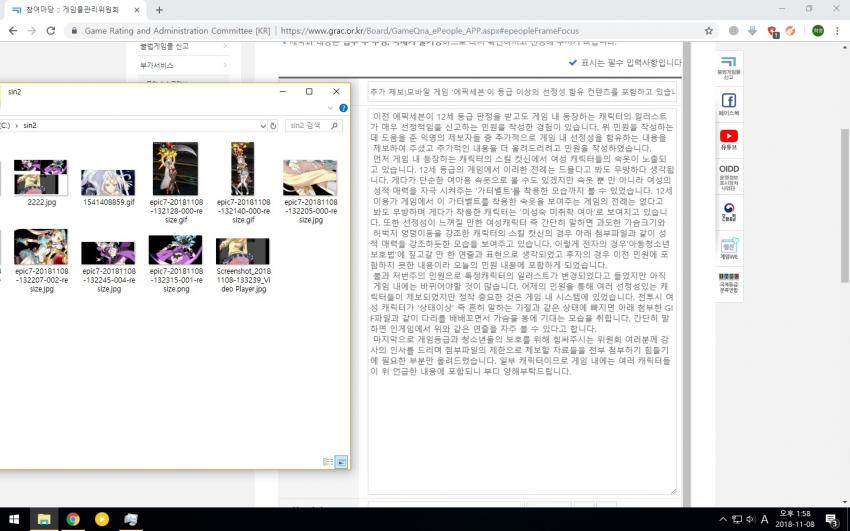This screenshot has width=850, height=531.
Task: Select epic7-20181108-132205-000-resize.jpg
Action: point(311,192)
